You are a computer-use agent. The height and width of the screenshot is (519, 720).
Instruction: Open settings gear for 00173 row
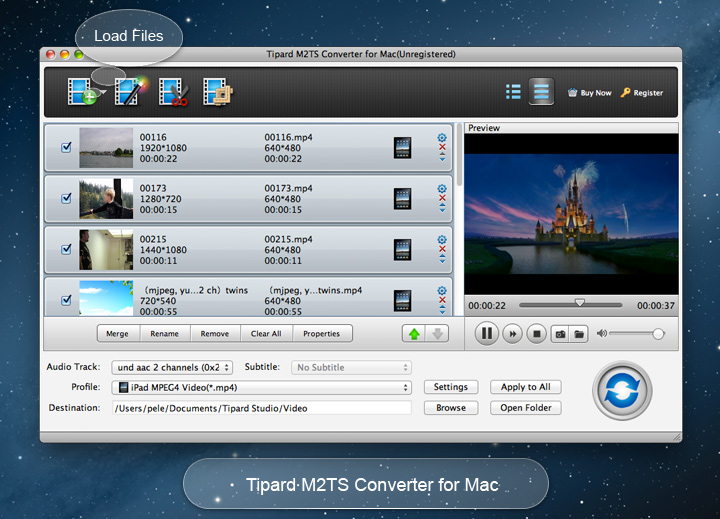(442, 188)
